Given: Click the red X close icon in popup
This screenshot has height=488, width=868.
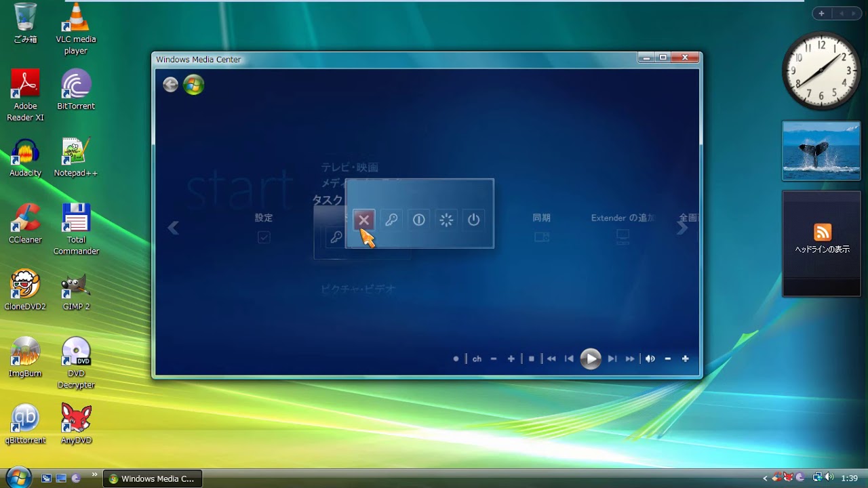Looking at the screenshot, I should click(364, 220).
